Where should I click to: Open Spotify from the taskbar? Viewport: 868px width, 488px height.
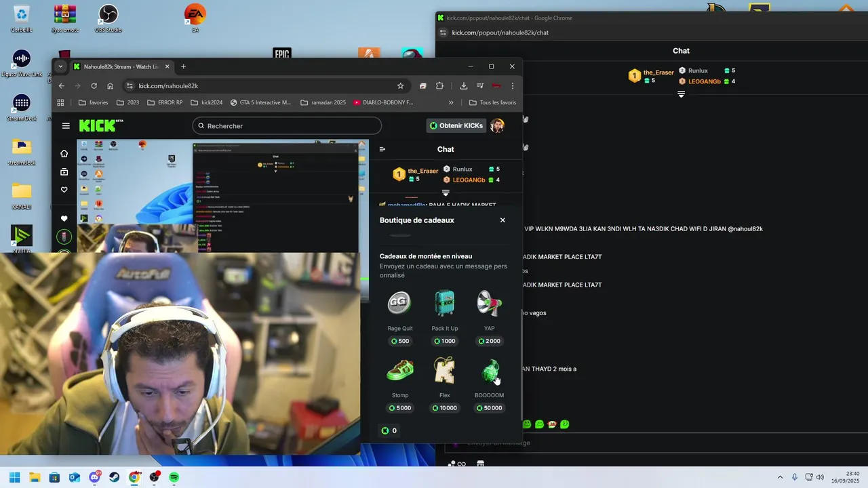[174, 477]
